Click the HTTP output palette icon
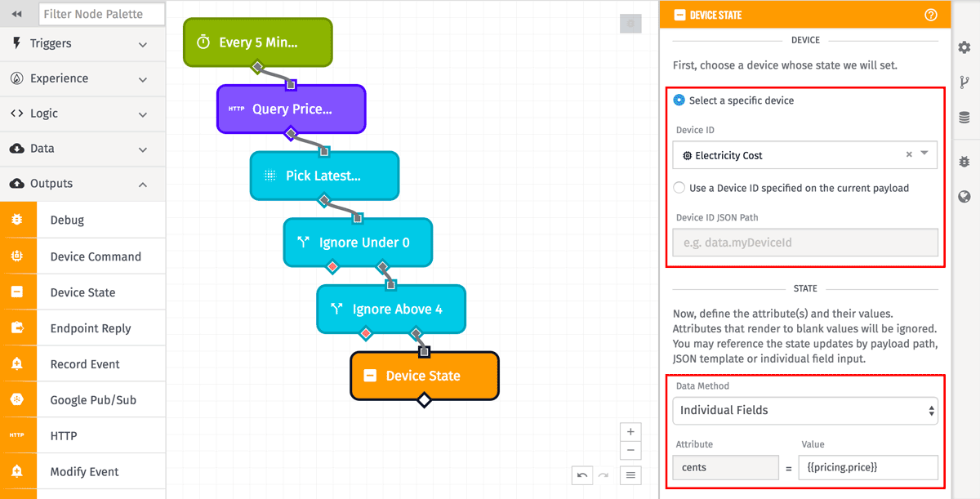Viewport: 980px width, 499px height. coord(17,435)
